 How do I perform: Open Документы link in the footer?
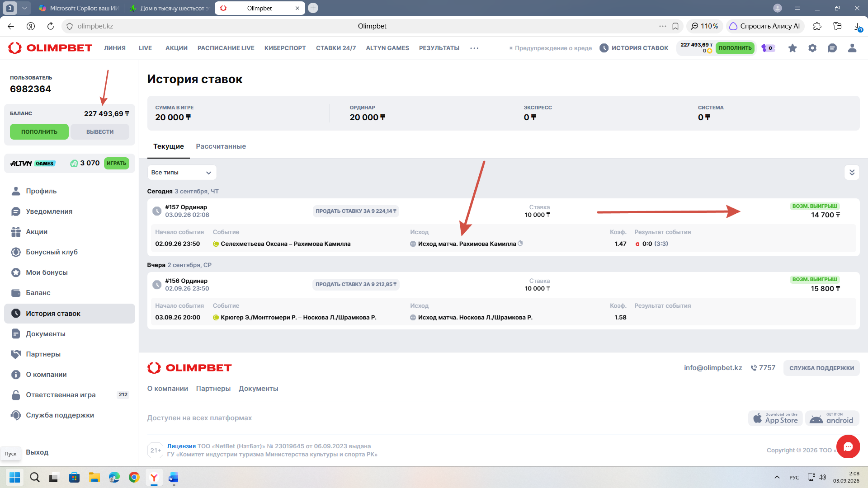(x=258, y=389)
